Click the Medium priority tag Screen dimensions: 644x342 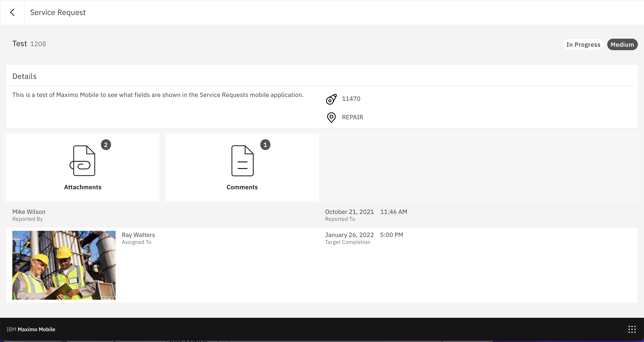tap(622, 45)
